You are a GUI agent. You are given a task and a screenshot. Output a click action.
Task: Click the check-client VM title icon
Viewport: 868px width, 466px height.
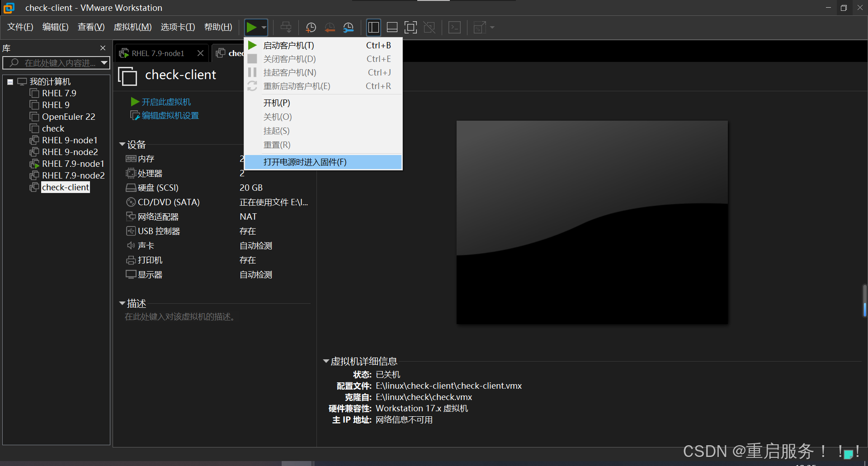pyautogui.click(x=127, y=76)
